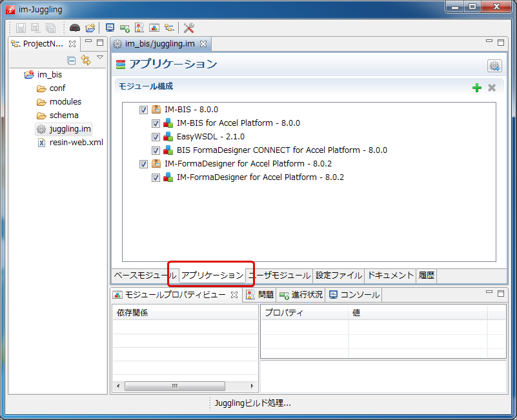This screenshot has width=517, height=420.
Task: Open the 問題 view tab
Action: click(x=260, y=294)
